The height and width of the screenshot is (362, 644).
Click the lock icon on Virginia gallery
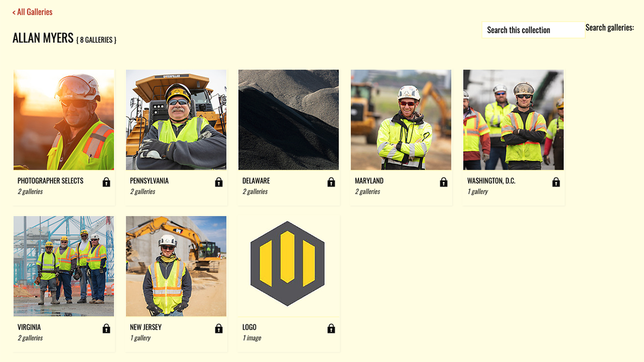(x=106, y=329)
